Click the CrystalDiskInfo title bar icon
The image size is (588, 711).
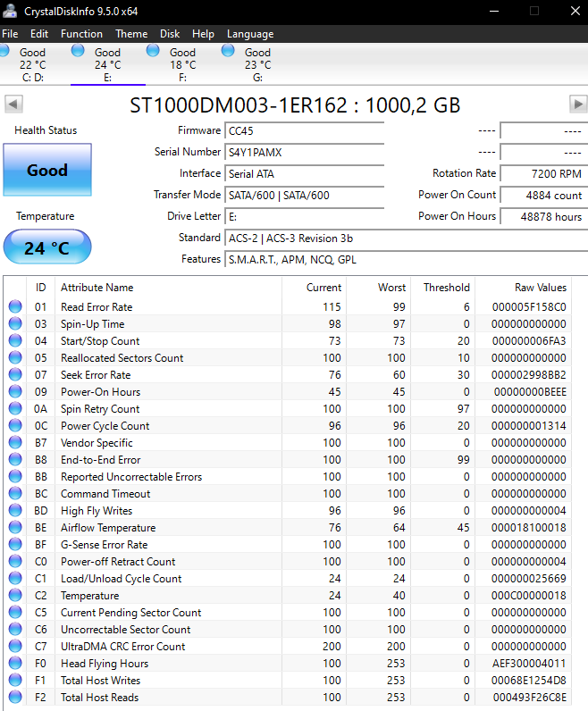point(10,11)
